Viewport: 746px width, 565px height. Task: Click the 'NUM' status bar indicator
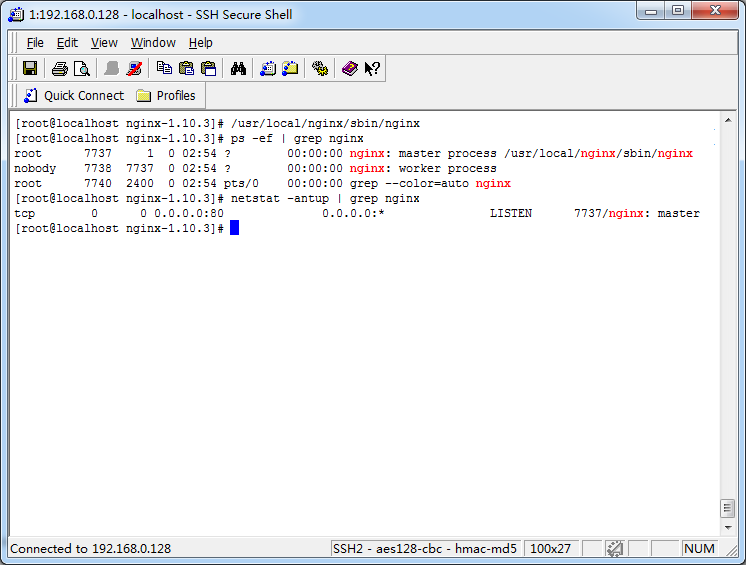(x=699, y=549)
